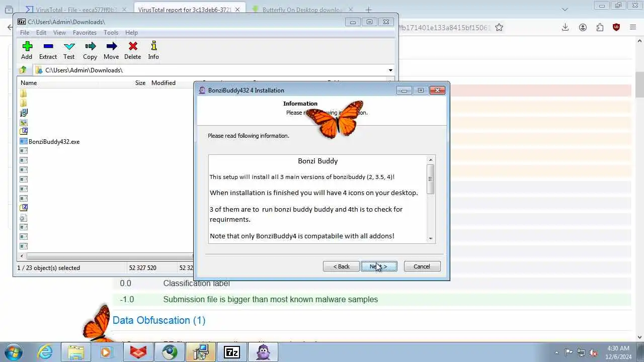644x362 pixels.
Task: Click the Action Center flag tray icon
Action: (x=569, y=352)
